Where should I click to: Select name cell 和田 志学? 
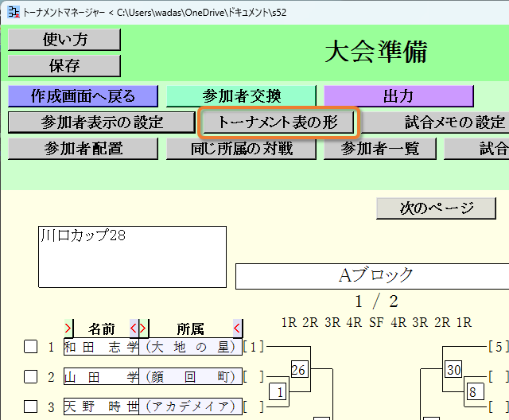pyautogui.click(x=101, y=347)
